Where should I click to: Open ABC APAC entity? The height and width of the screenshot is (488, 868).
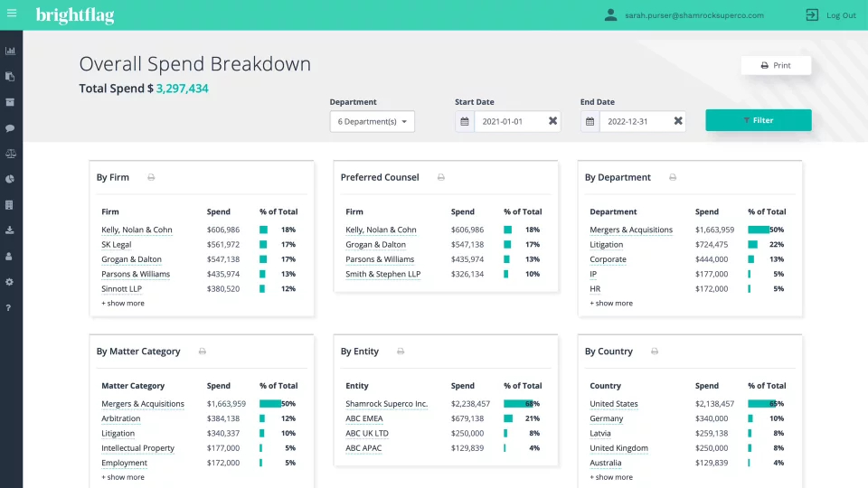363,448
